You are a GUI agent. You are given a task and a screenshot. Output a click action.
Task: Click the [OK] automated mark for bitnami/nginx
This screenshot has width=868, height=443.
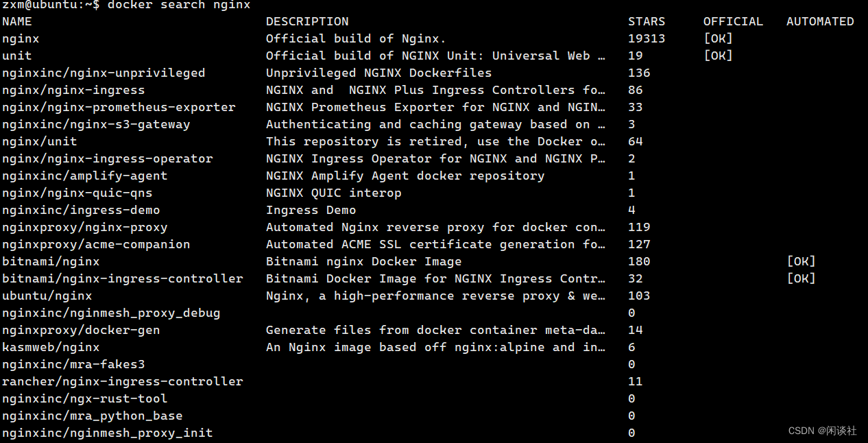(801, 261)
